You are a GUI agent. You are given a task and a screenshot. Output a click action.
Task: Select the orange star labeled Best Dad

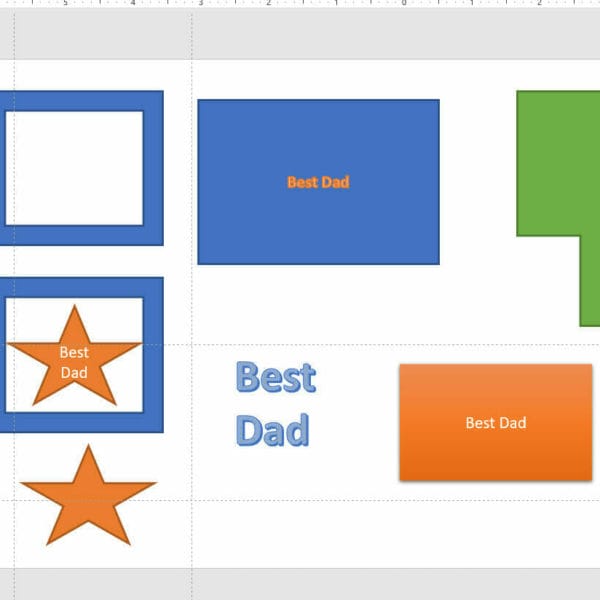pyautogui.click(x=74, y=362)
